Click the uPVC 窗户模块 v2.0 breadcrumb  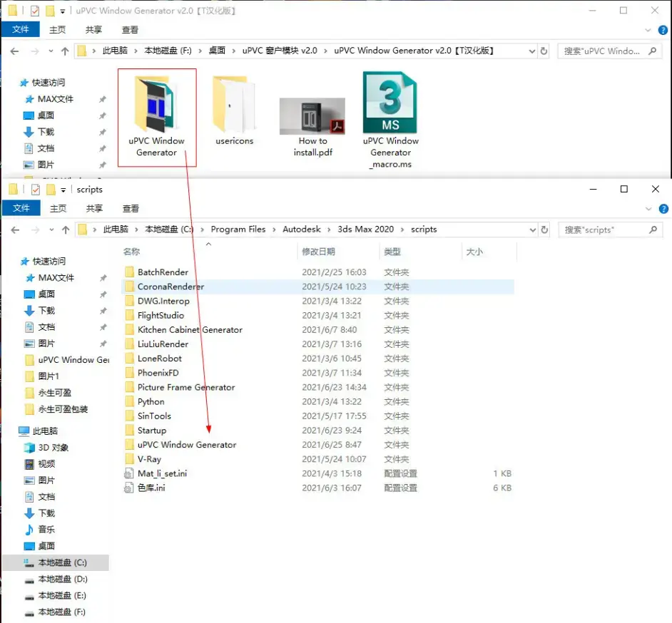[280, 51]
